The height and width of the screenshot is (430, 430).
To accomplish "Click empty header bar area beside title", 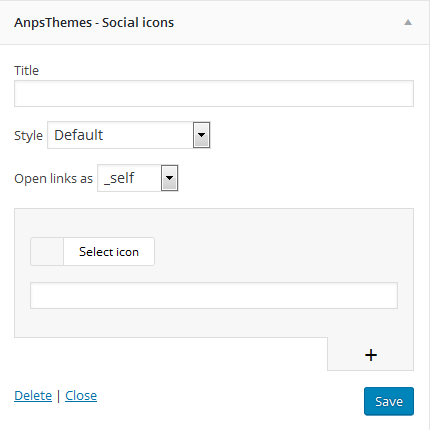I will point(287,23).
